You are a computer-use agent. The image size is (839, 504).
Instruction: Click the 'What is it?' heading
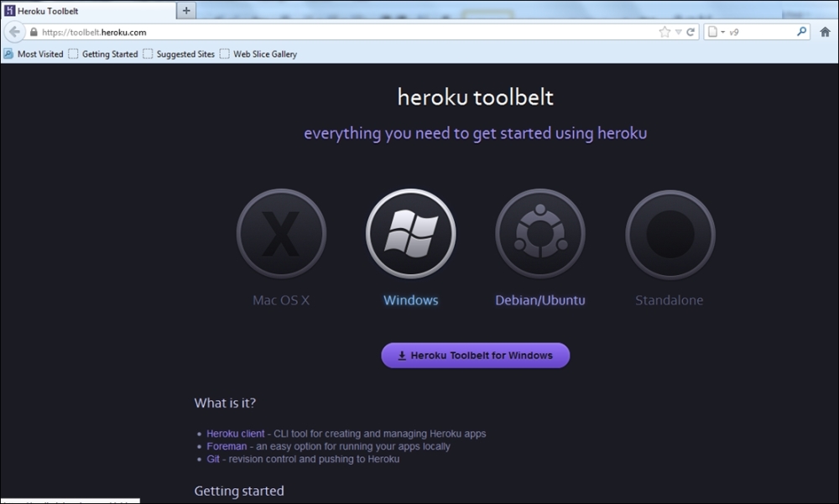tap(225, 403)
